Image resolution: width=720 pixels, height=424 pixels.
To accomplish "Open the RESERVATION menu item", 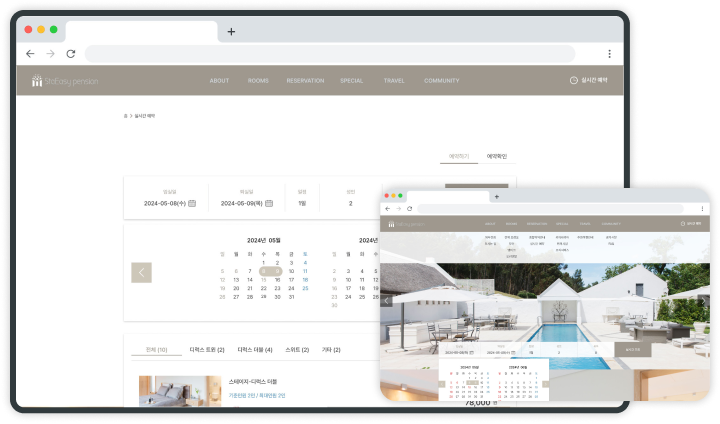I will tap(305, 80).
